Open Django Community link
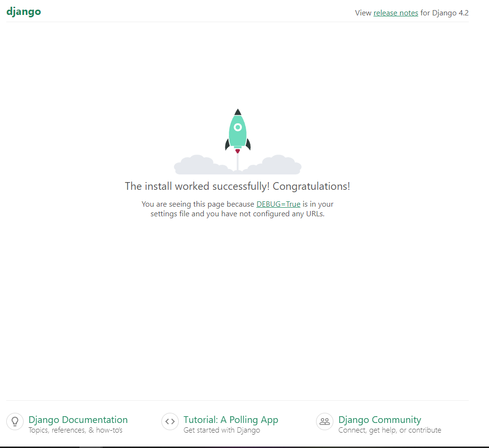The height and width of the screenshot is (448, 489). tap(380, 420)
